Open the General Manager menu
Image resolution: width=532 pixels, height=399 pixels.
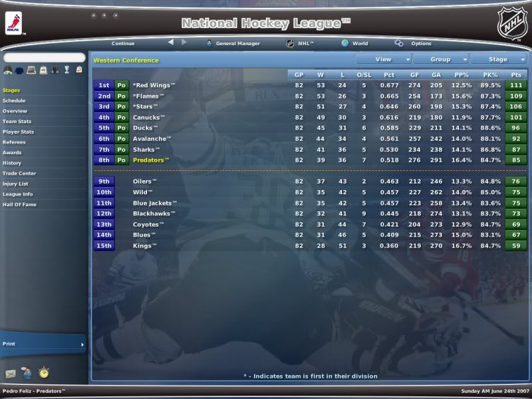(238, 43)
